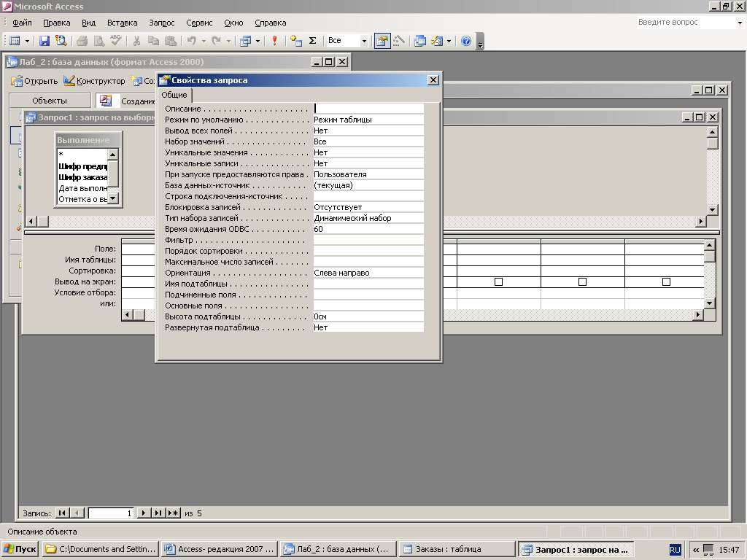Viewport: 747px width, 560px height.
Task: Tick the rightmost Вывод на экран checkbox
Action: pos(666,282)
